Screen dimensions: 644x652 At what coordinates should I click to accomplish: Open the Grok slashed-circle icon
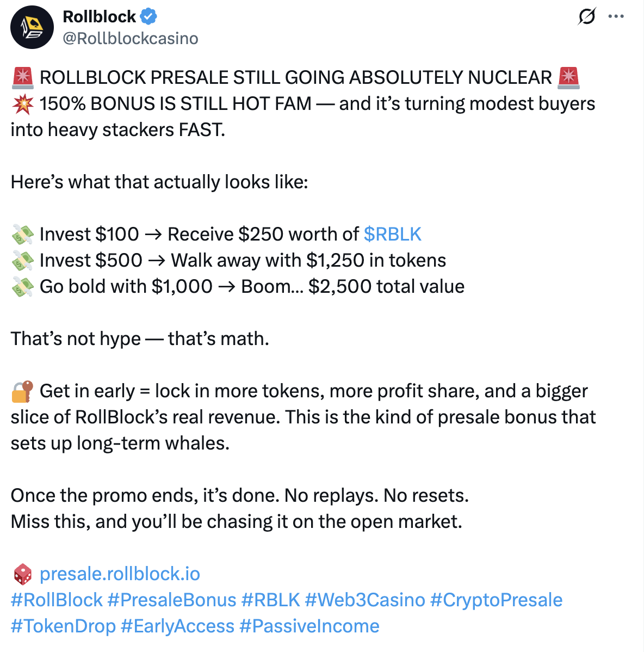pyautogui.click(x=587, y=16)
